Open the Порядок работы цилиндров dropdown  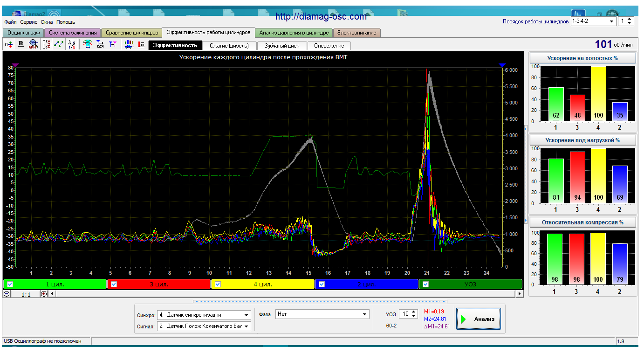click(593, 21)
